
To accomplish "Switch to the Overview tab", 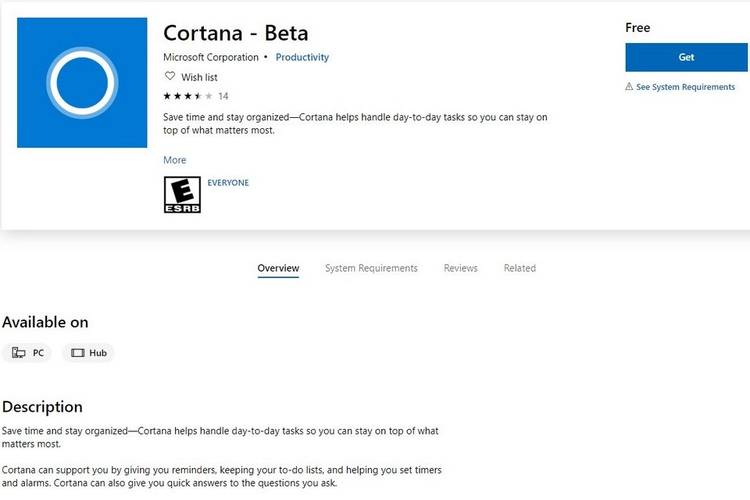I will click(x=278, y=268).
